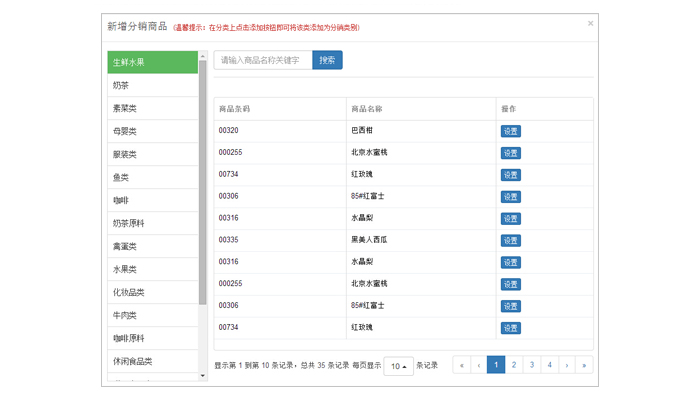Click the category list scrollbar up arrow

pyautogui.click(x=203, y=56)
